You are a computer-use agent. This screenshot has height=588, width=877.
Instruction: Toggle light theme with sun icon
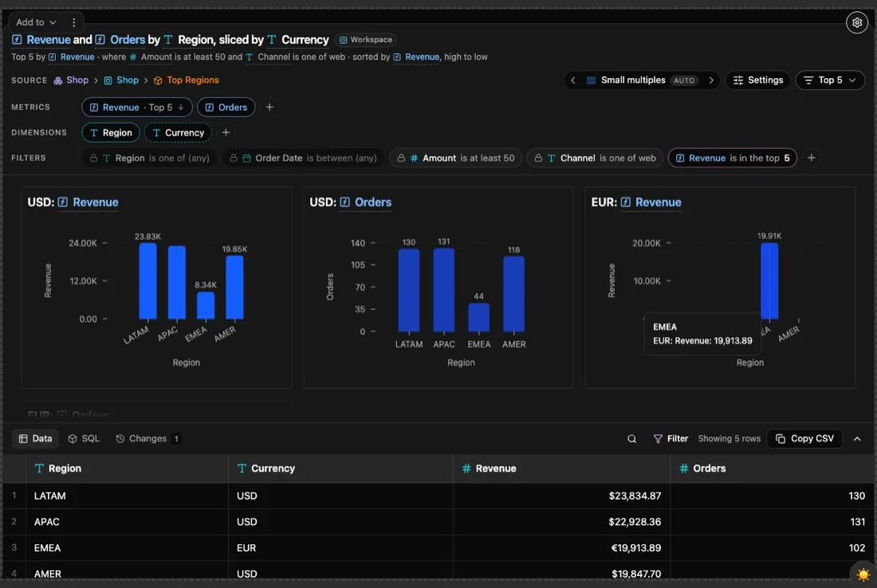tap(863, 574)
